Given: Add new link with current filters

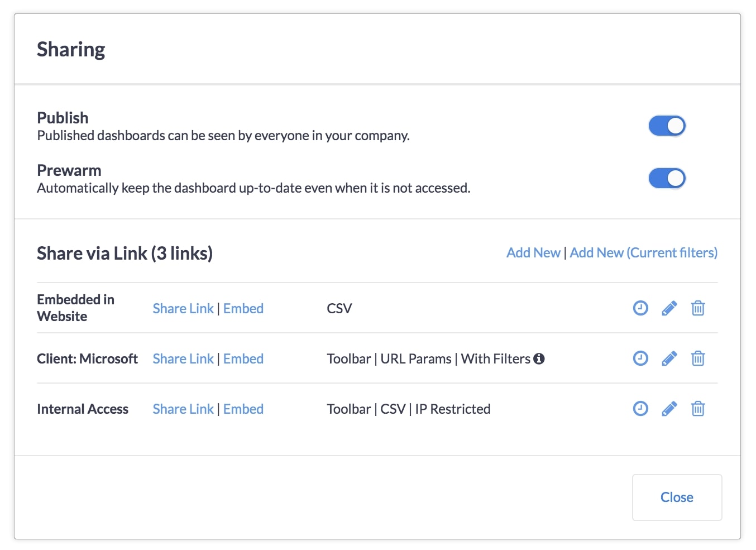Looking at the screenshot, I should tap(643, 253).
